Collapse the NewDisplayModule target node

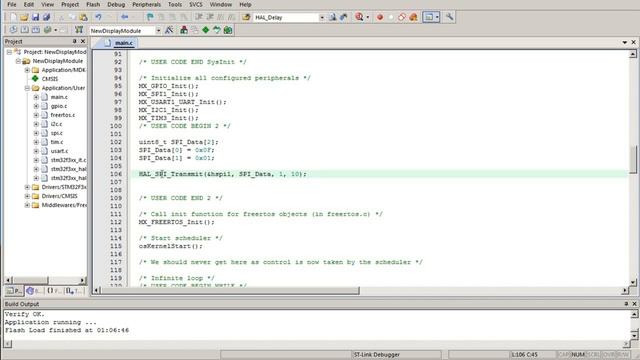pos(18,61)
